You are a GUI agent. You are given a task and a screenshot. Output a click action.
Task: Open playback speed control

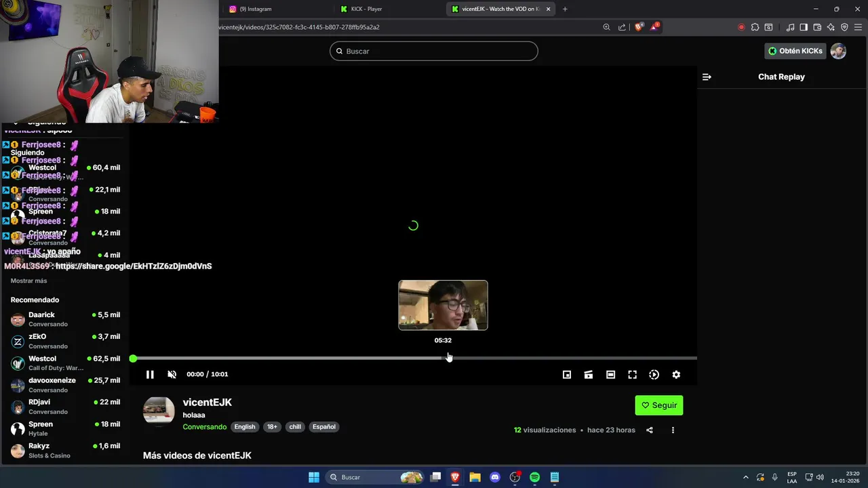point(654,375)
